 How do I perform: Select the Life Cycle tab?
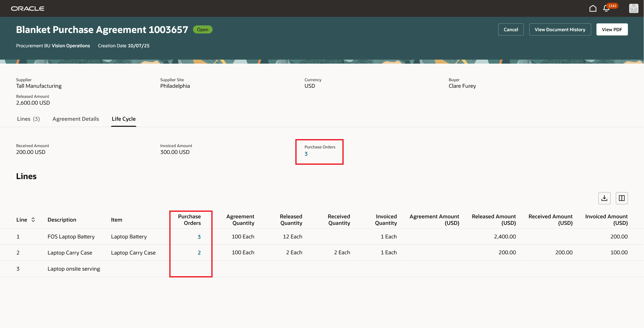coord(124,119)
